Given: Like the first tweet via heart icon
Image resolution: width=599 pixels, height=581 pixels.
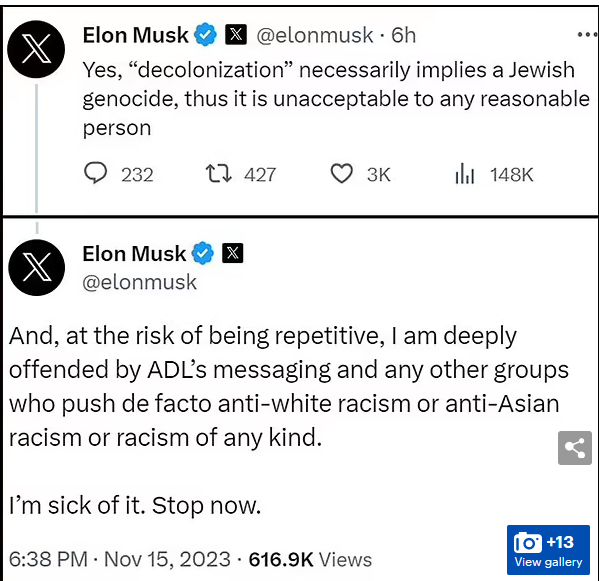Looking at the screenshot, I should click(x=341, y=174).
